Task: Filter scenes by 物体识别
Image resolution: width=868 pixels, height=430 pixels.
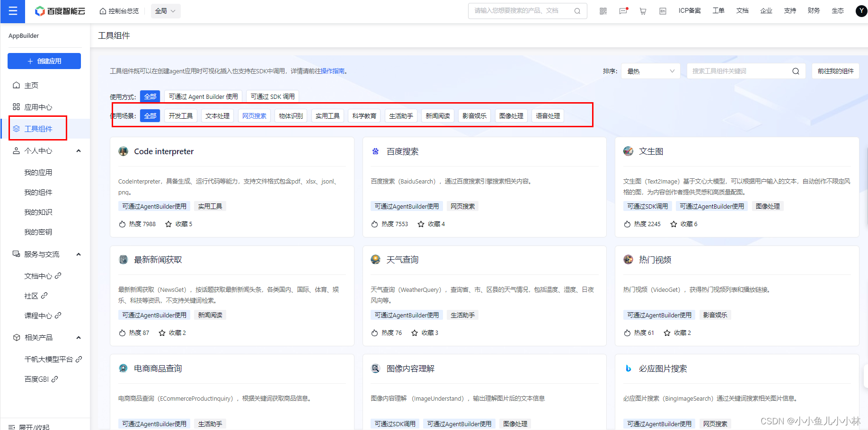Action: coord(291,116)
